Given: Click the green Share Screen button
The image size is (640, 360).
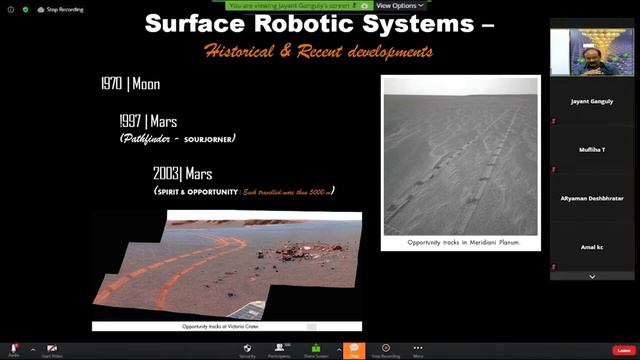Looking at the screenshot, I should [316, 351].
